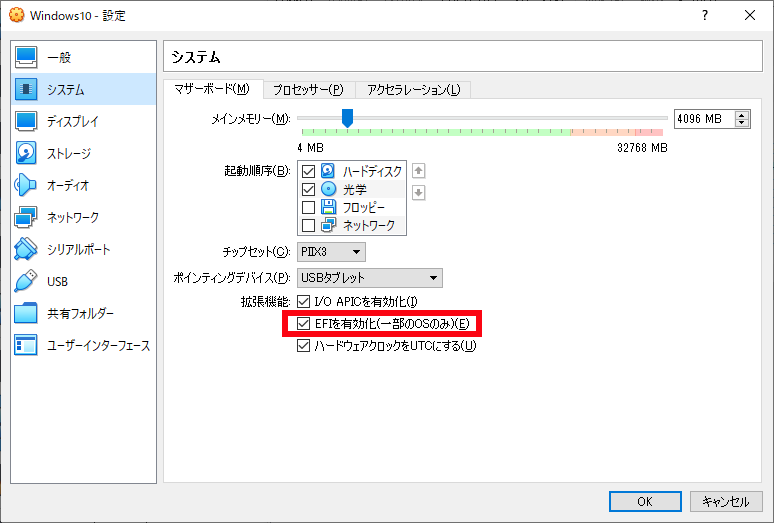774x523 pixels.
Task: Open the チップセット PIIX3 dropdown
Action: point(331,252)
